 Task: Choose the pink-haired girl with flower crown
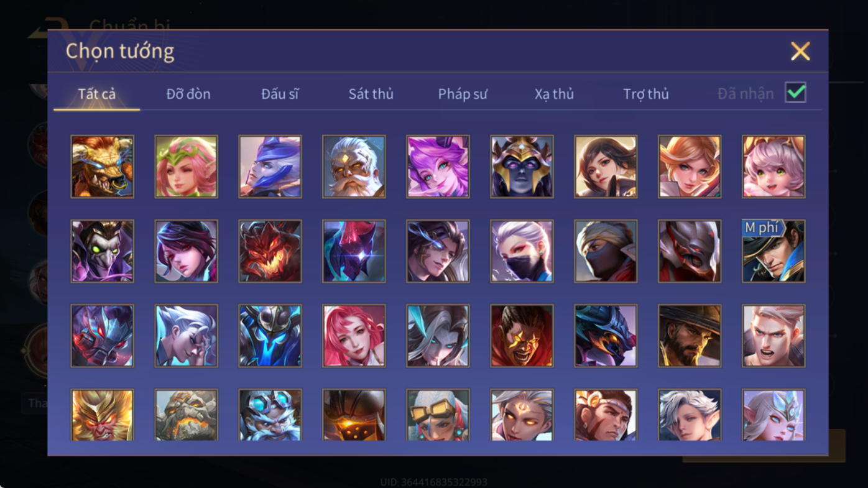click(186, 167)
